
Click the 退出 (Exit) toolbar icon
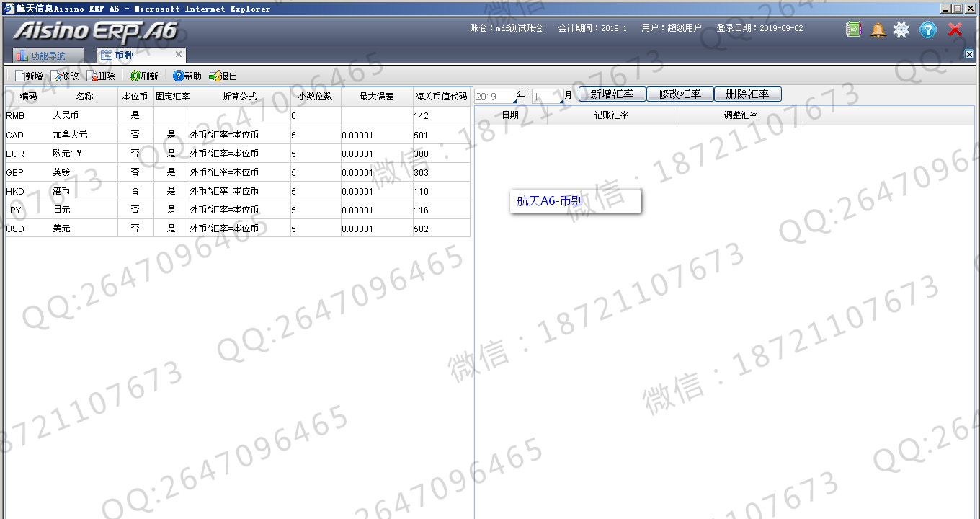tap(215, 76)
